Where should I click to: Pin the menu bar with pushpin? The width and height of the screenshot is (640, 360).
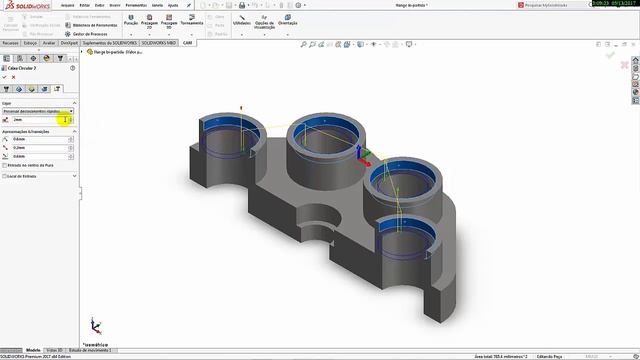tap(189, 5)
